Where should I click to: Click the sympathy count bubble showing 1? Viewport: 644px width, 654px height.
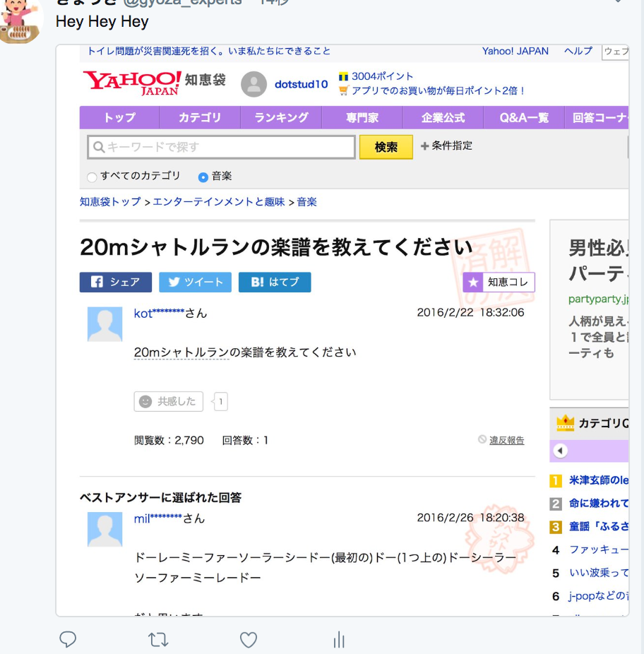pos(220,402)
